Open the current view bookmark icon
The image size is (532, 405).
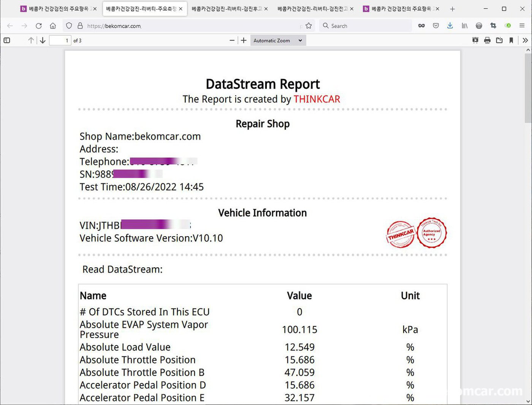[511, 40]
